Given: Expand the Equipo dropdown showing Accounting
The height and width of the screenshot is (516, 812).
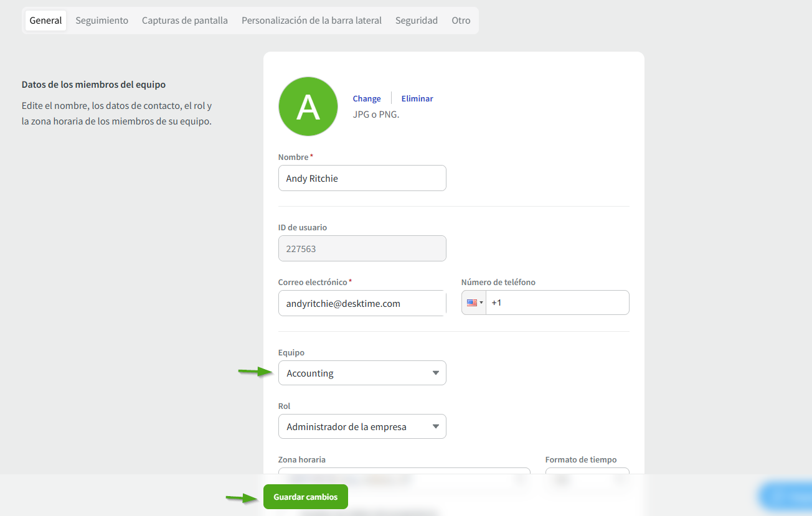Looking at the screenshot, I should [362, 373].
